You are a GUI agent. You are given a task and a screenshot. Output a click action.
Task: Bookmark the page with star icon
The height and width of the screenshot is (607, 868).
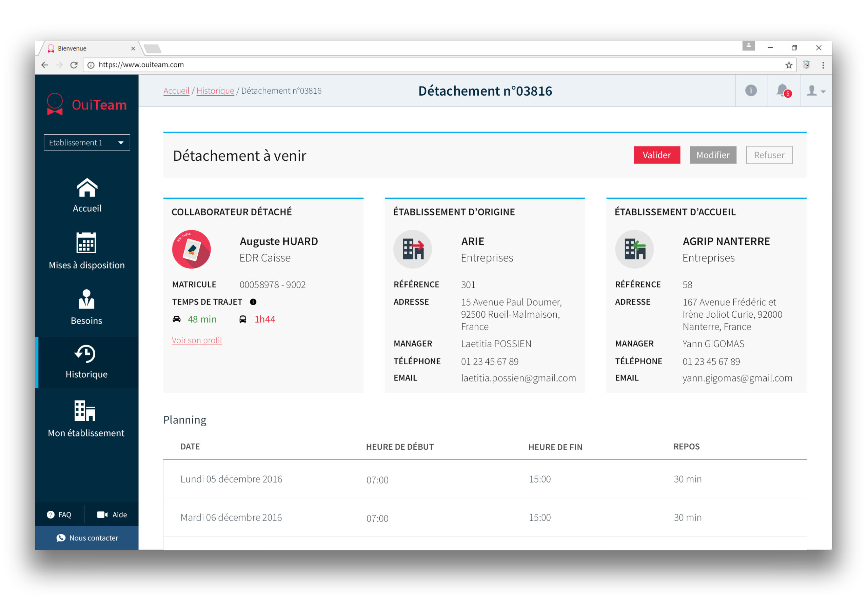click(x=789, y=65)
